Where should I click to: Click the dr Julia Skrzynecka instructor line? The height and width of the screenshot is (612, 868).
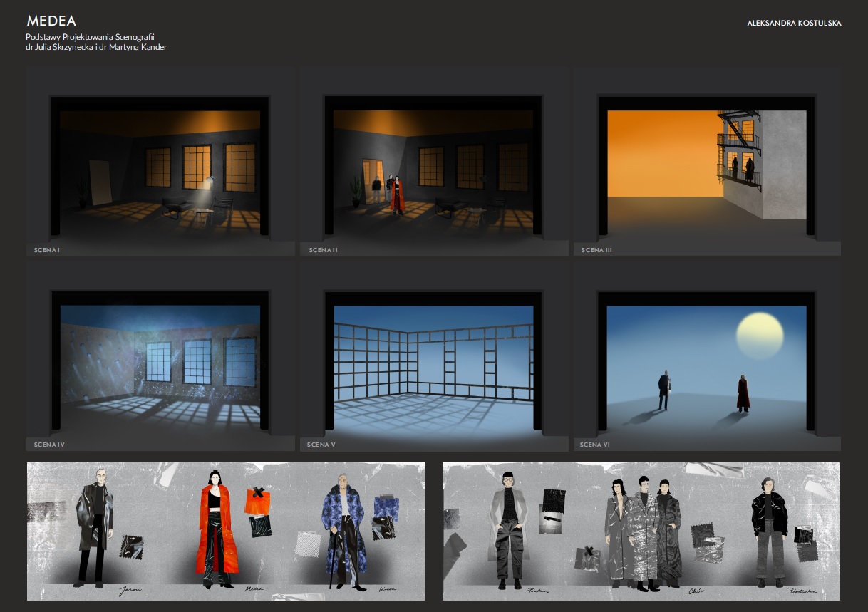(96, 47)
